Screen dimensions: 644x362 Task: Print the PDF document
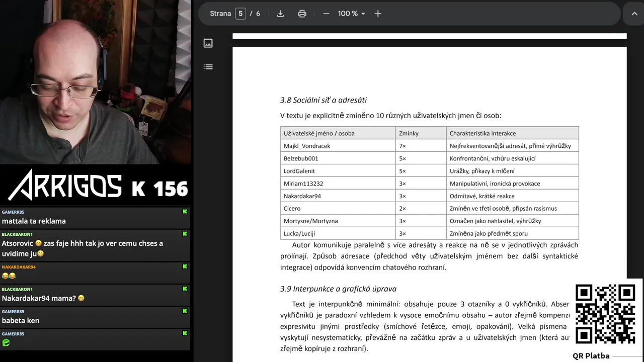click(302, 14)
